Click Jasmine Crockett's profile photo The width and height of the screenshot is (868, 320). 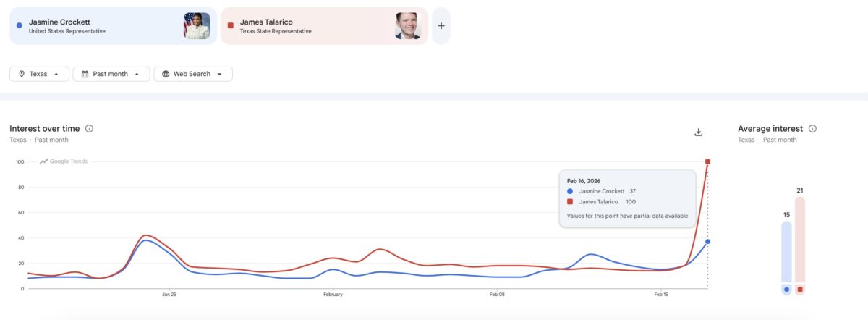pos(197,26)
